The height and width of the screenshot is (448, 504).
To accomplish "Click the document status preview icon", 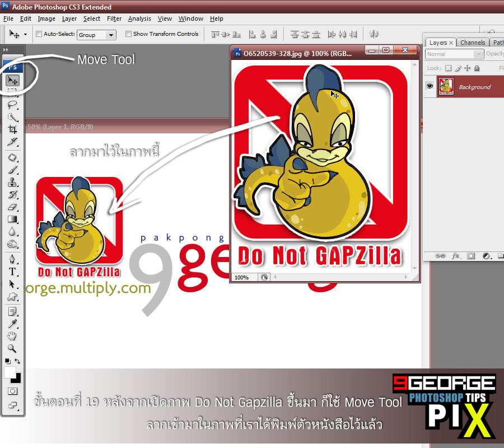I will (264, 277).
